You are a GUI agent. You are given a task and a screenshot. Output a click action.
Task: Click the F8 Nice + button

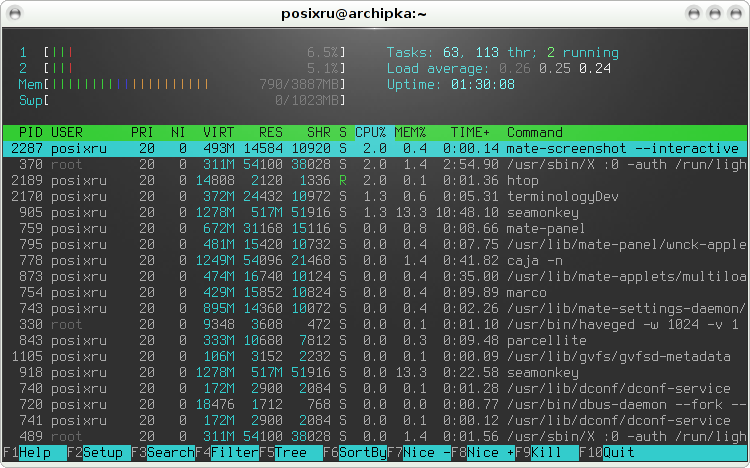484,452
